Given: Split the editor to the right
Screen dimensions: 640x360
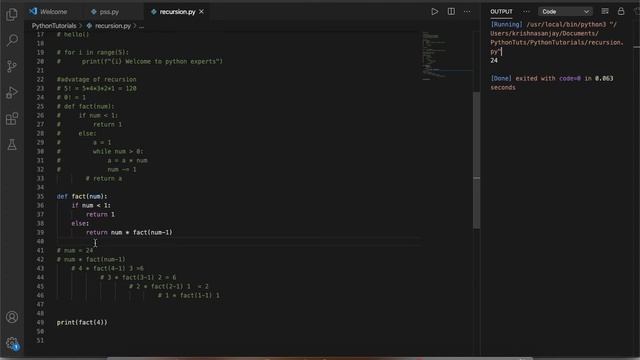Looking at the screenshot, I should tap(451, 12).
